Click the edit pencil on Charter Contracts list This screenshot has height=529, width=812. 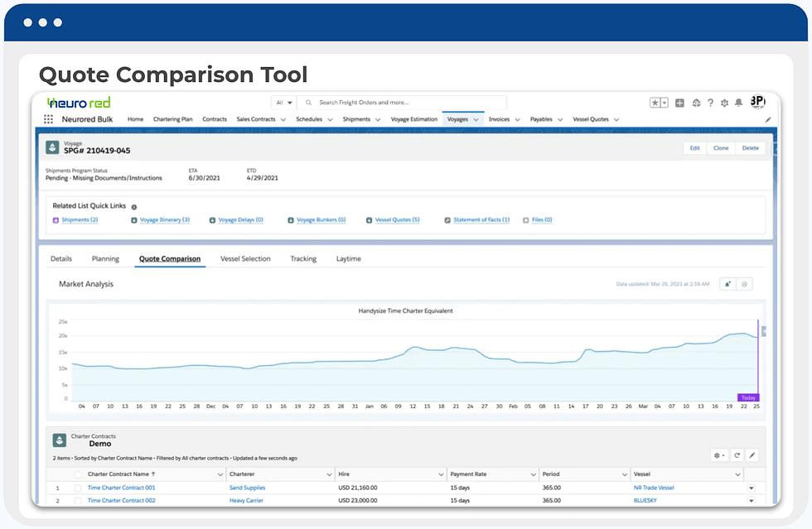pos(752,455)
